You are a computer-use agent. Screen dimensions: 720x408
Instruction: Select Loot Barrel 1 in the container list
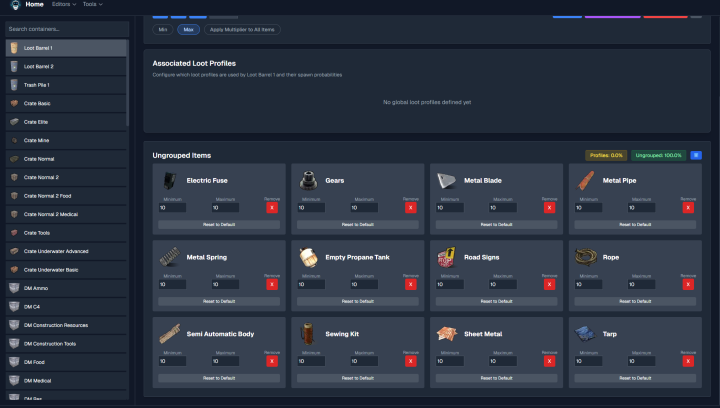66,48
